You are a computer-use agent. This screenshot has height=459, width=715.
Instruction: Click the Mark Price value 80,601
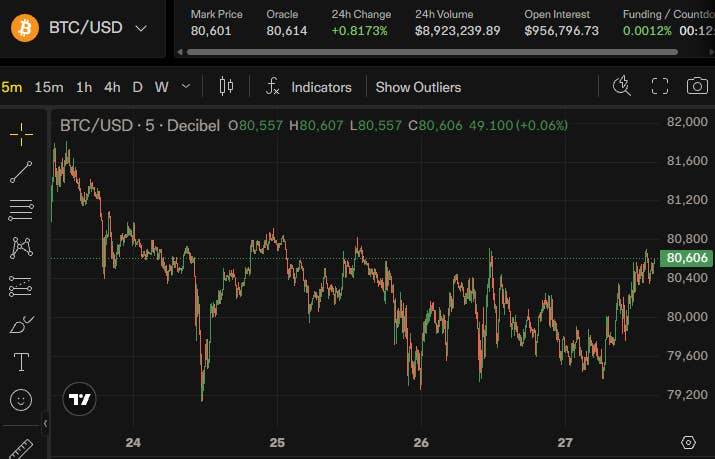(x=211, y=31)
